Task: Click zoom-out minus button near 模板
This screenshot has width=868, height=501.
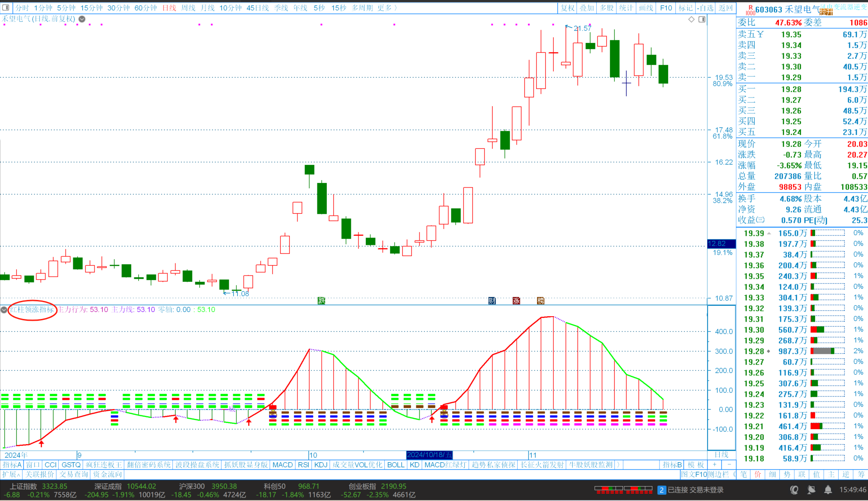Action: tap(729, 465)
